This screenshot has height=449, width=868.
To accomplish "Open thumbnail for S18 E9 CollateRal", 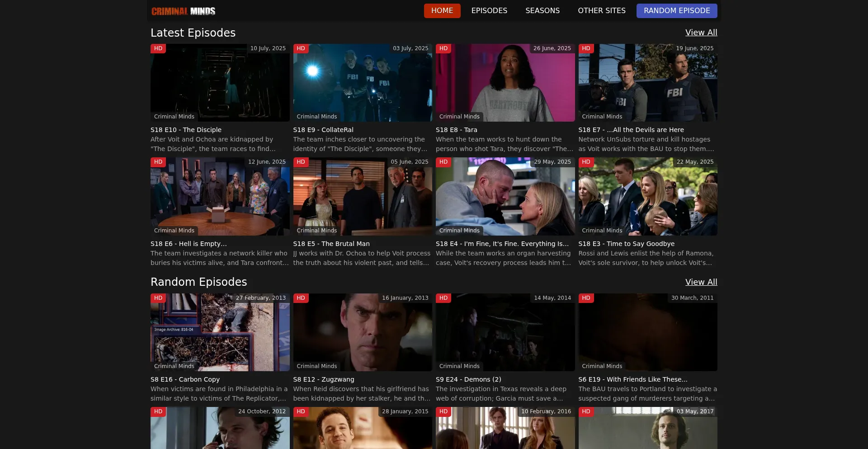I will 363,83.
